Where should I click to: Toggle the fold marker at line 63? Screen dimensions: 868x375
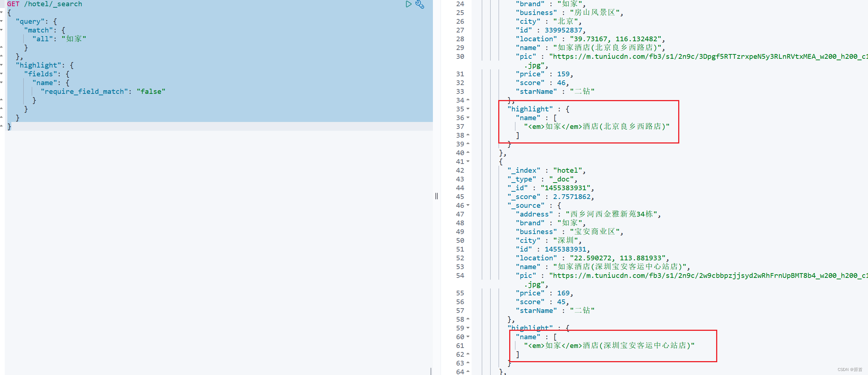(x=468, y=363)
